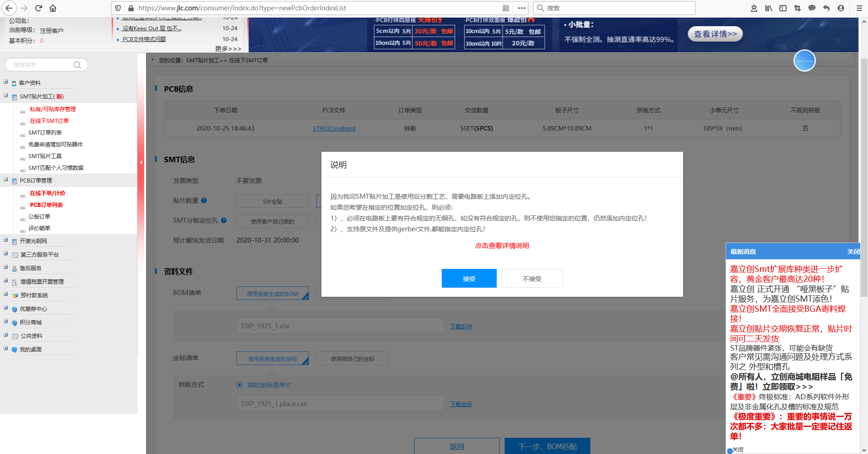Open the Firefox bookmarks library icon
Viewport: 868px width, 454px height.
click(x=768, y=8)
